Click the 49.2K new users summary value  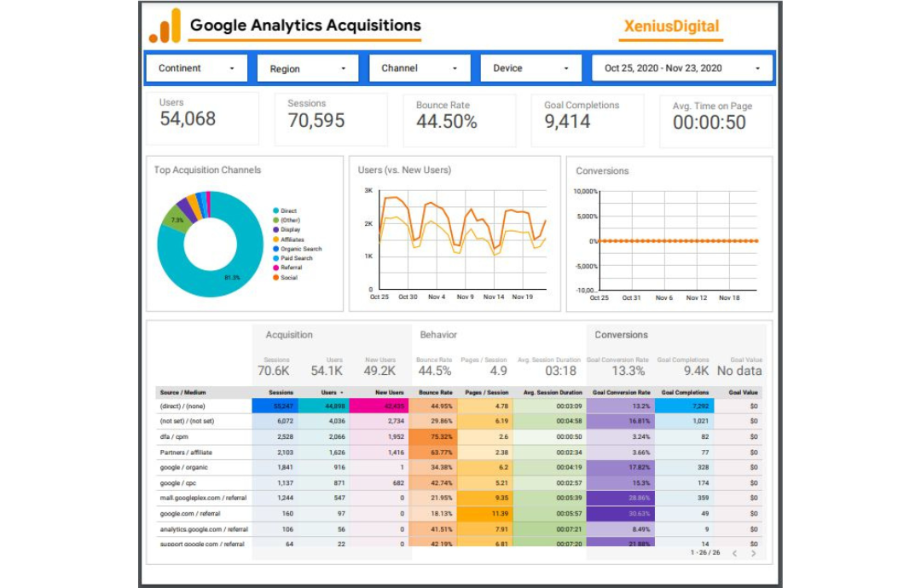[379, 371]
